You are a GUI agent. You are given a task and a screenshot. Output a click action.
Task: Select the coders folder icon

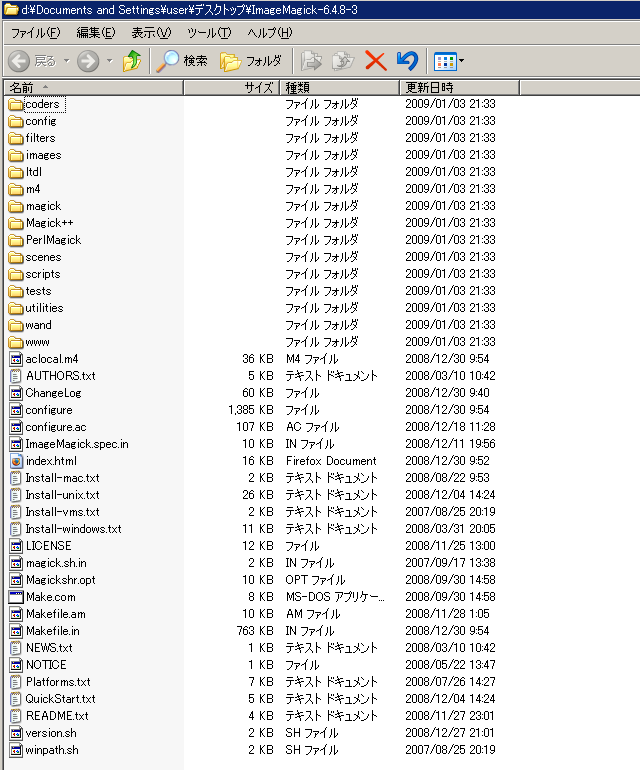pos(16,104)
